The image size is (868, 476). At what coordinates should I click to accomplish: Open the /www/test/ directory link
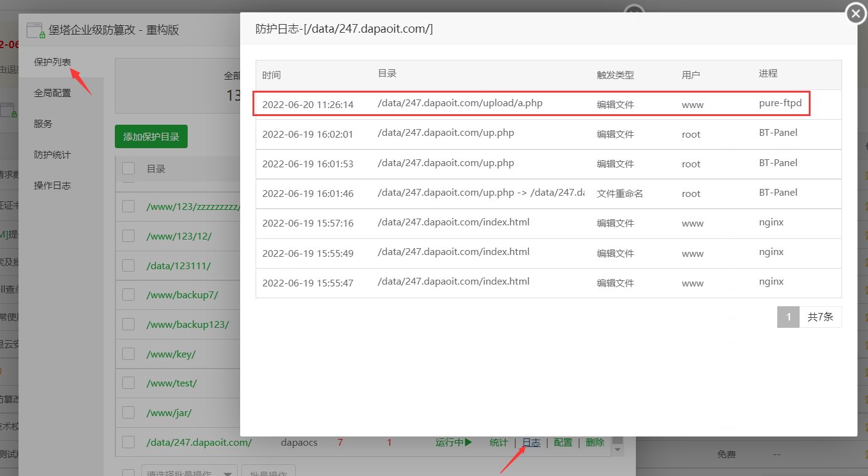click(172, 383)
